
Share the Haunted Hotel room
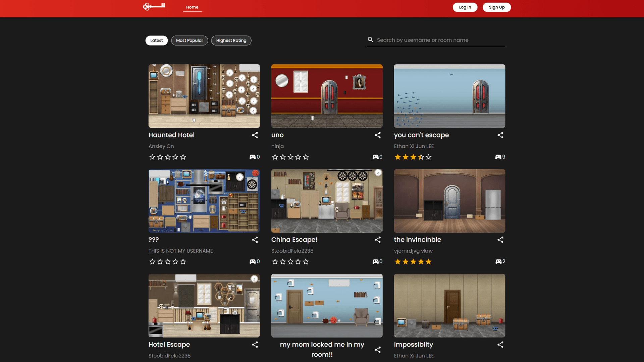point(255,135)
